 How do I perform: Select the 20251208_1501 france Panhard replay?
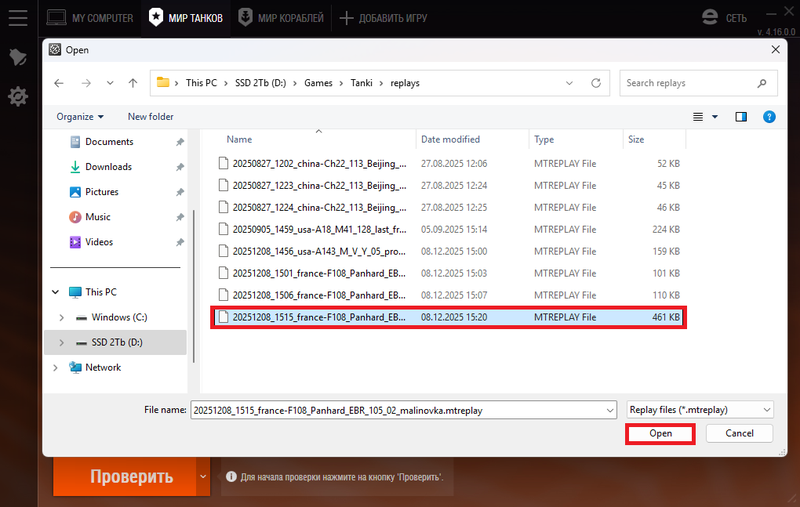[448, 273]
